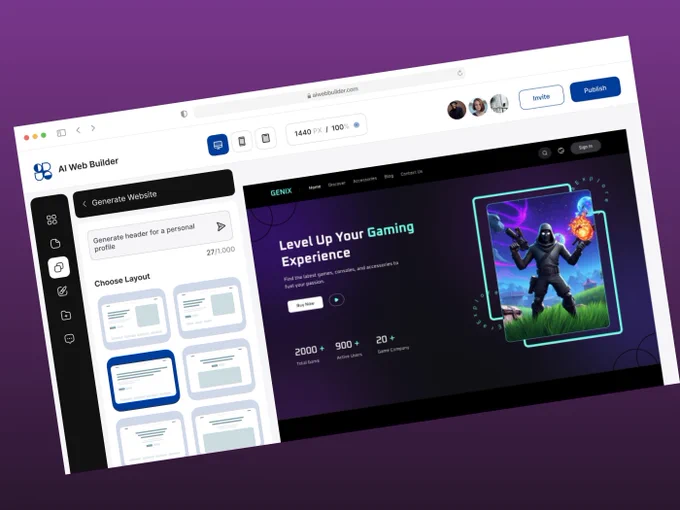Click the third collaborator avatar
Screen dimensions: 680x510
click(x=499, y=104)
